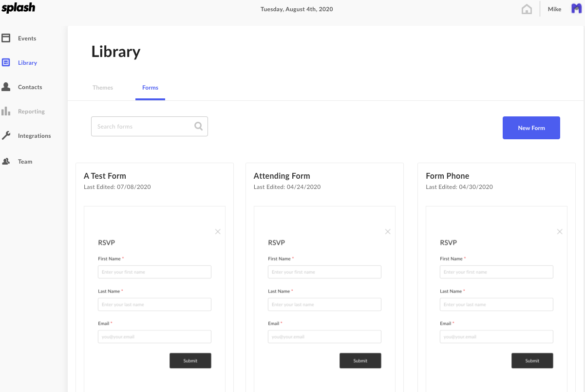Click the date Tuesday, August 4th, 2020
The image size is (585, 392).
pyautogui.click(x=297, y=9)
